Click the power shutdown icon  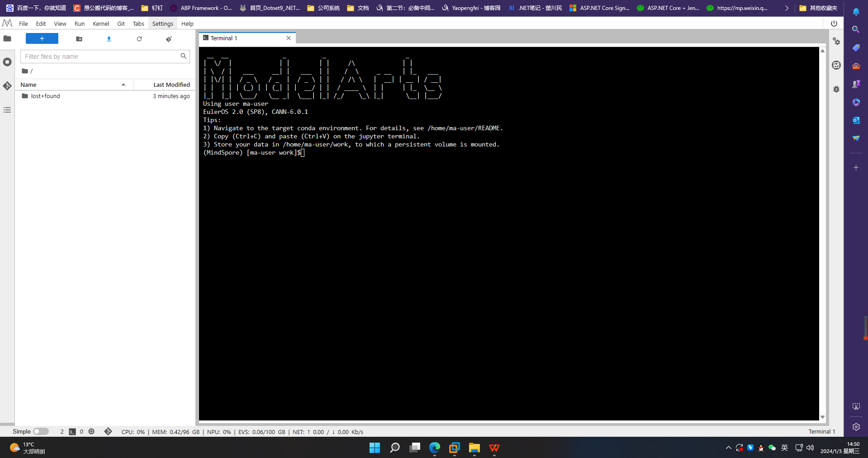(x=834, y=24)
